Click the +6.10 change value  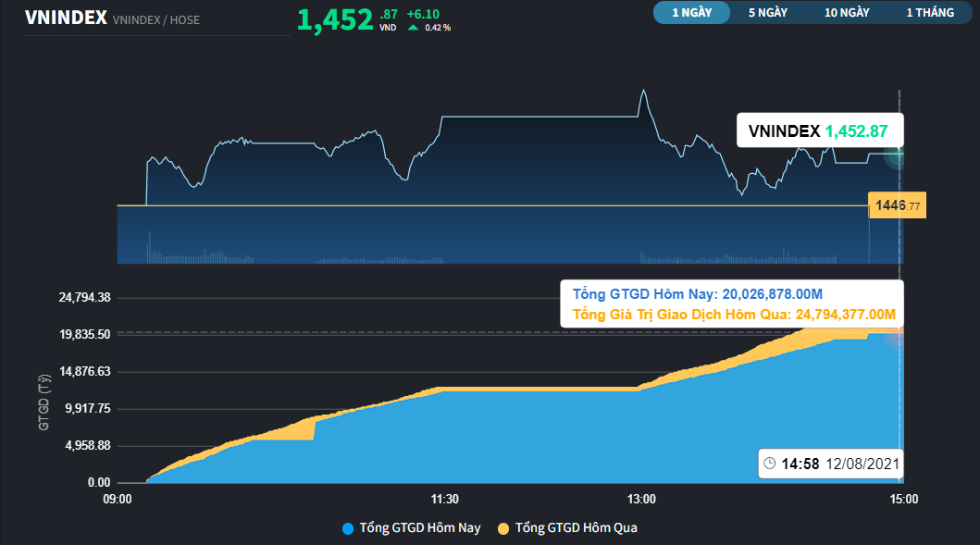423,14
